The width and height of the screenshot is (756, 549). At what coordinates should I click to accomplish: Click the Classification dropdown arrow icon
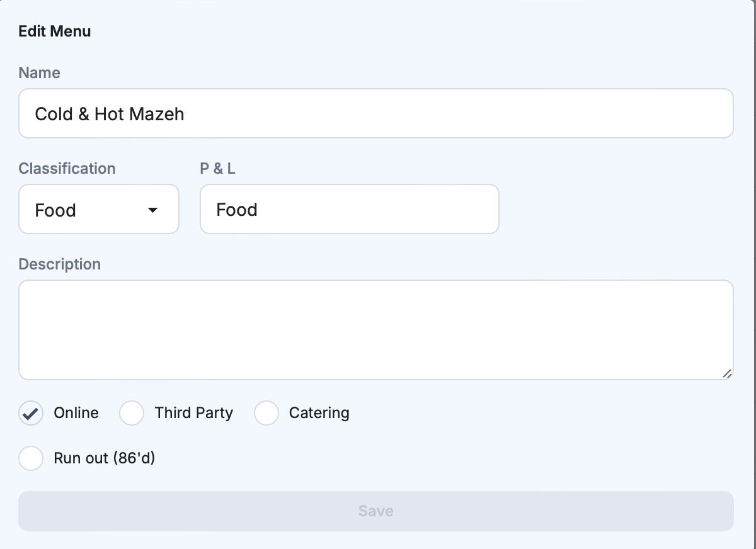pyautogui.click(x=152, y=210)
